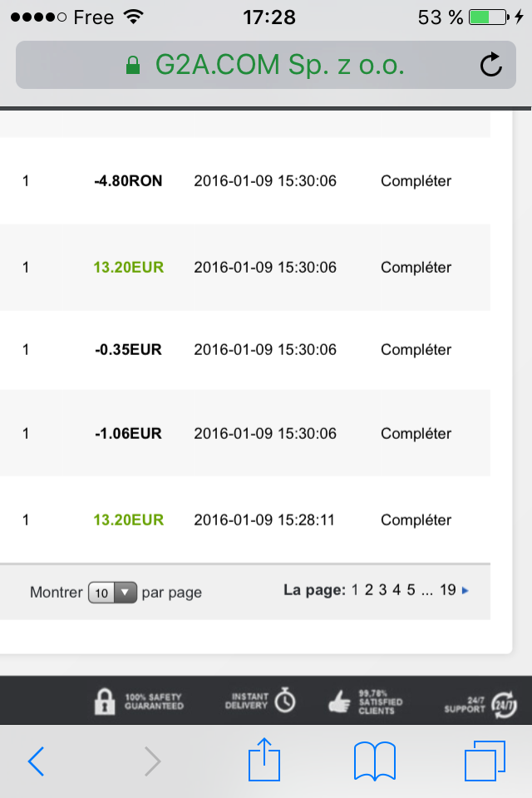This screenshot has height=798, width=532.
Task: Open the Safari share sheet icon
Action: [x=266, y=759]
